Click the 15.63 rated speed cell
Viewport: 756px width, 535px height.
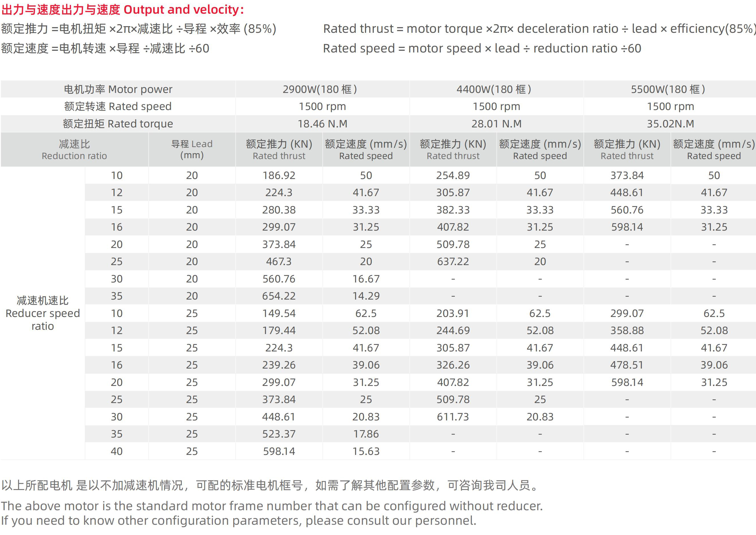coord(366,451)
